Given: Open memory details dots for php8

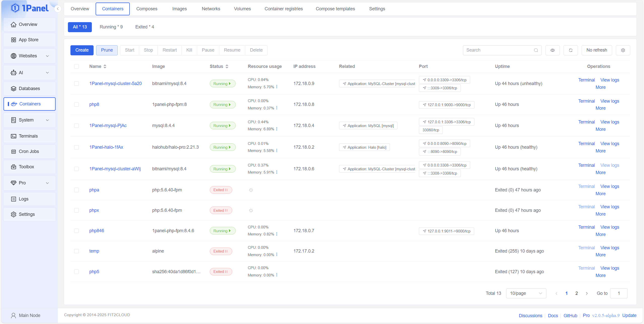Looking at the screenshot, I should tap(277, 108).
